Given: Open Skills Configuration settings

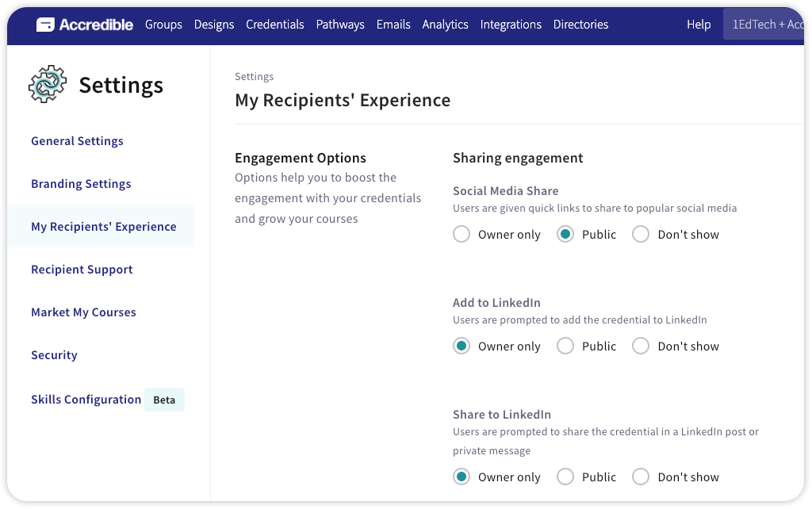Looking at the screenshot, I should (x=86, y=400).
